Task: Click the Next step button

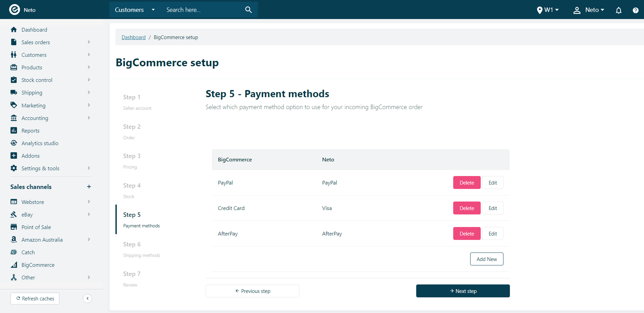Action: [463, 291]
